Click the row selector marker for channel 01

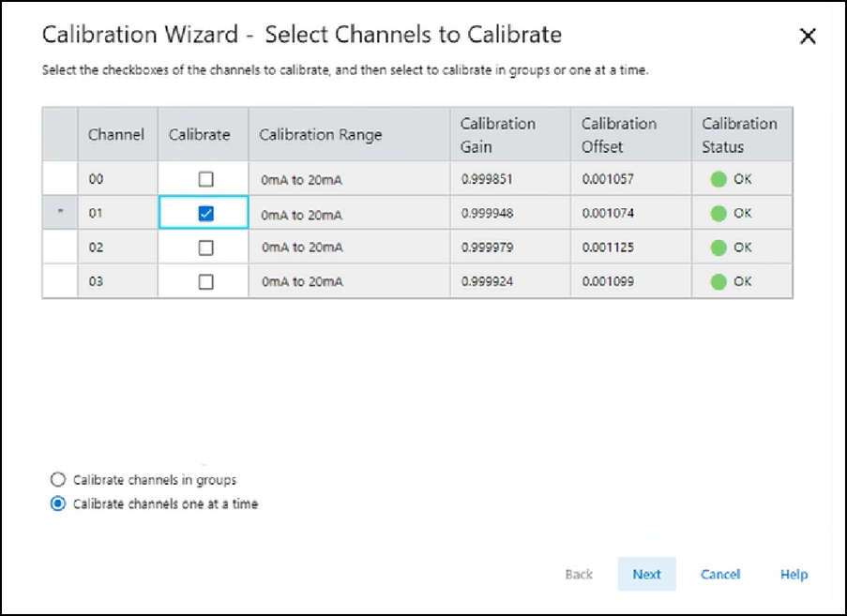pyautogui.click(x=60, y=214)
